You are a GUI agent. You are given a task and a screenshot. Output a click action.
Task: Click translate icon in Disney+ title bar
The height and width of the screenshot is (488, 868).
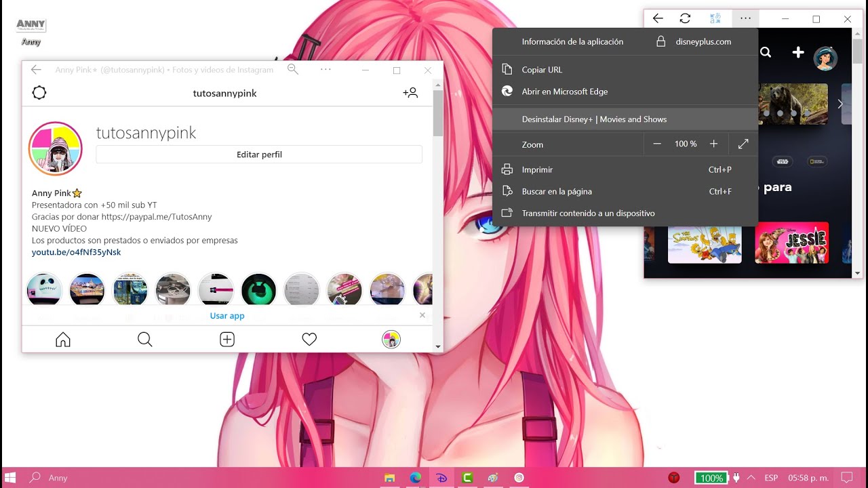click(715, 19)
